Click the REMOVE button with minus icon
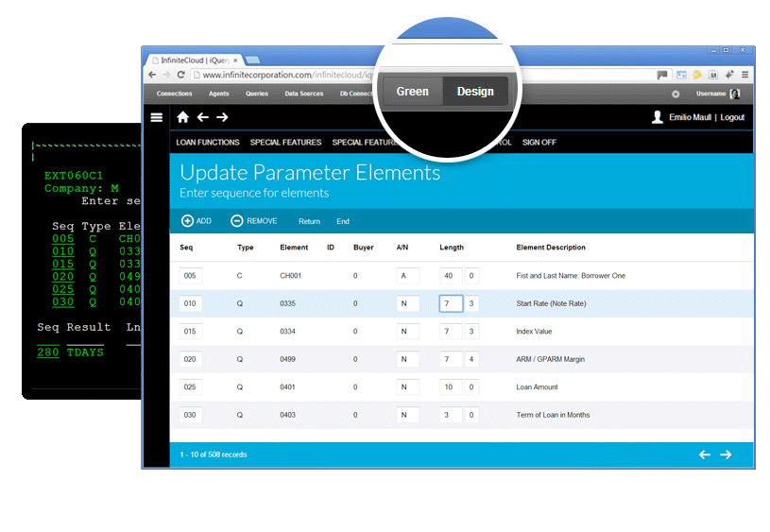The image size is (770, 532). click(x=254, y=221)
